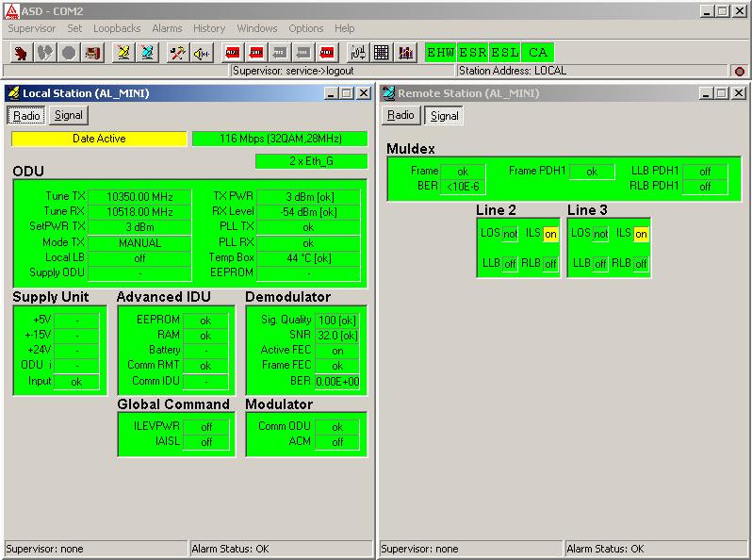Open the Supervisor menu
The width and height of the screenshot is (752, 560).
[x=32, y=28]
